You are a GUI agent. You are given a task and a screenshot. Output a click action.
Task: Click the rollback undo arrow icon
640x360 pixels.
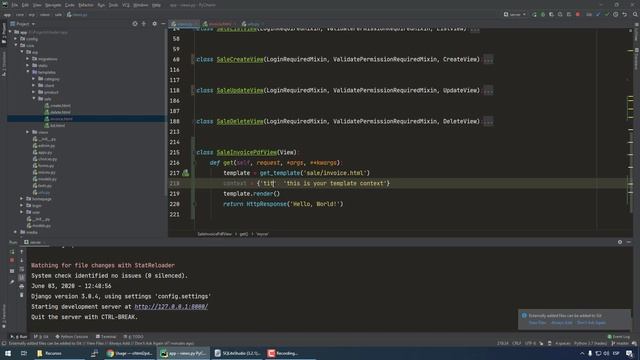click(x=624, y=15)
